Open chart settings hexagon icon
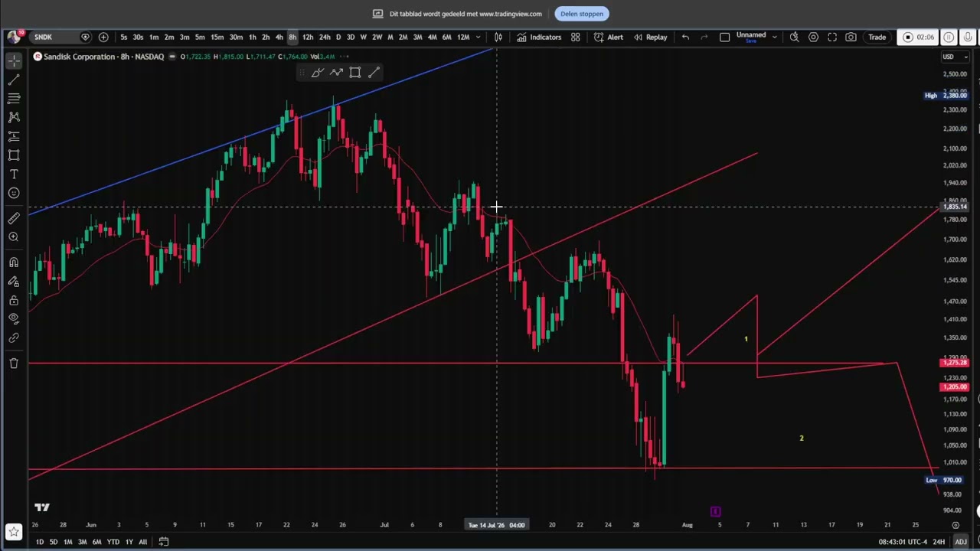Screen dimensions: 980x551 pos(813,37)
